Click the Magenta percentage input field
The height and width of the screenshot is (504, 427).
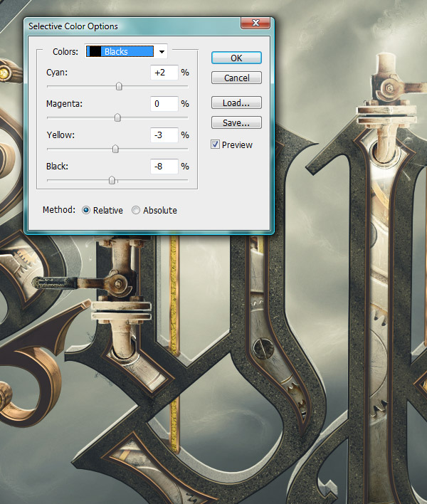click(x=164, y=104)
